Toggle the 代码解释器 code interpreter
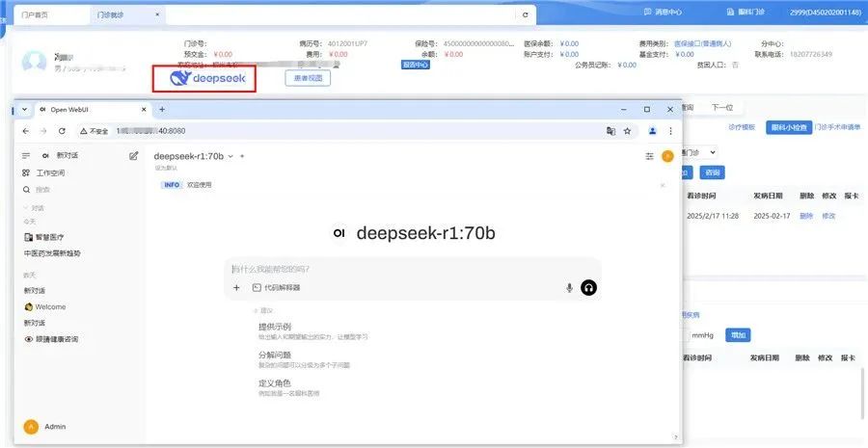Viewport: 868px width, 448px height. coord(276,288)
